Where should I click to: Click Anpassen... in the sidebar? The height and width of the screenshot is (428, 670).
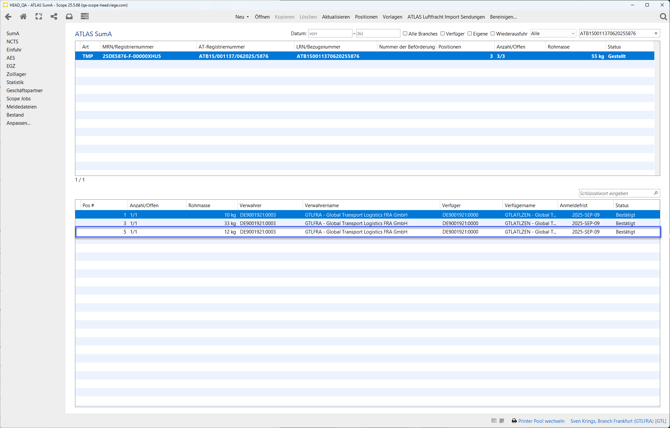pos(18,123)
